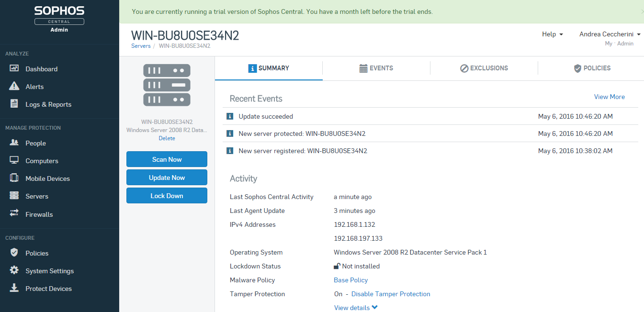Open System Settings menu item
644x312 pixels.
(x=49, y=271)
